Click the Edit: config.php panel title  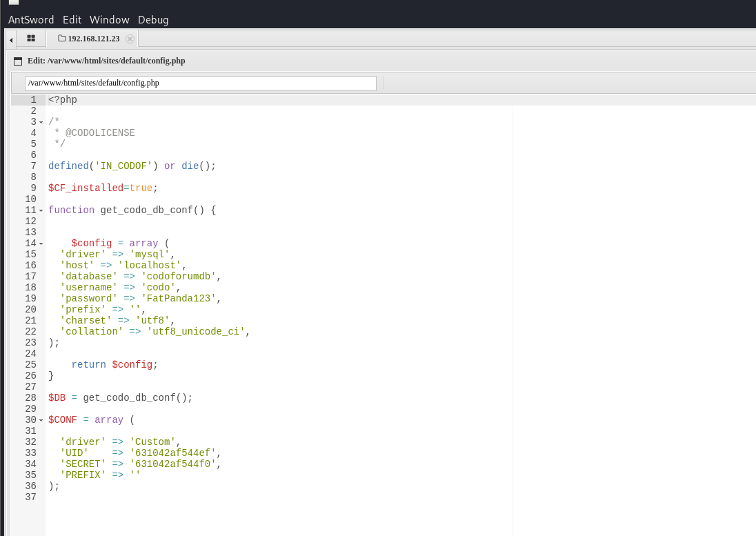[106, 61]
